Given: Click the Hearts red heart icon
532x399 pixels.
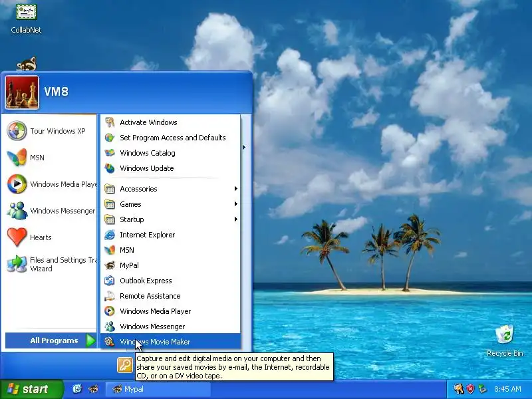Looking at the screenshot, I should [x=17, y=237].
